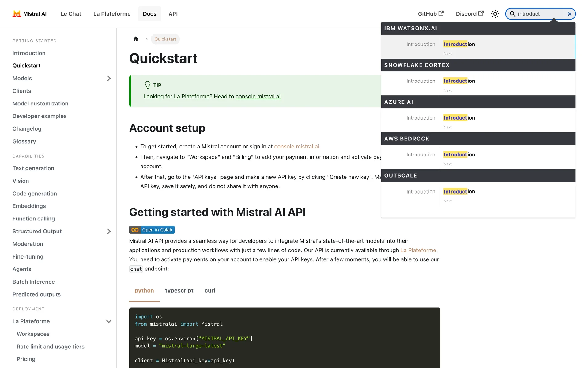Clear the search field with X icon
This screenshot has width=588, height=368.
pos(569,14)
